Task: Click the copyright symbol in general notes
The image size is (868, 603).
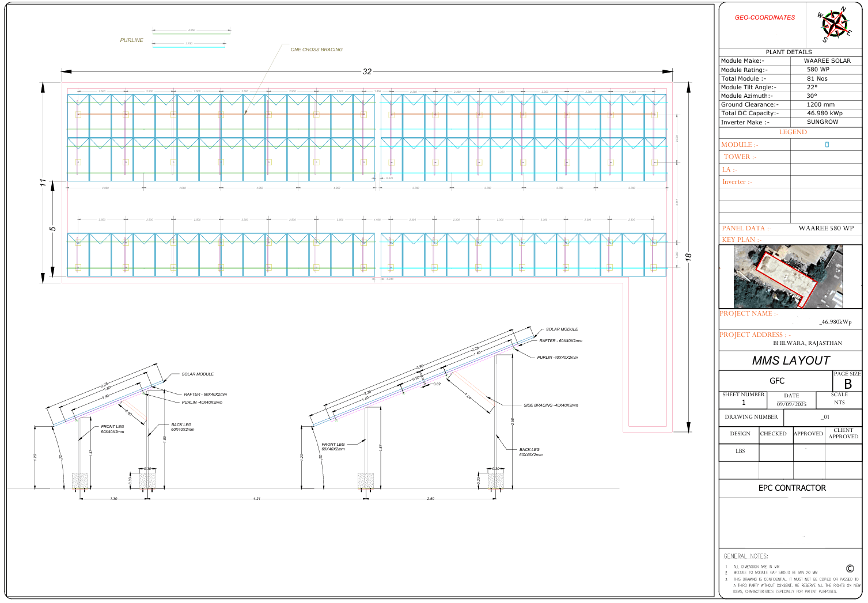Action: pyautogui.click(x=850, y=568)
